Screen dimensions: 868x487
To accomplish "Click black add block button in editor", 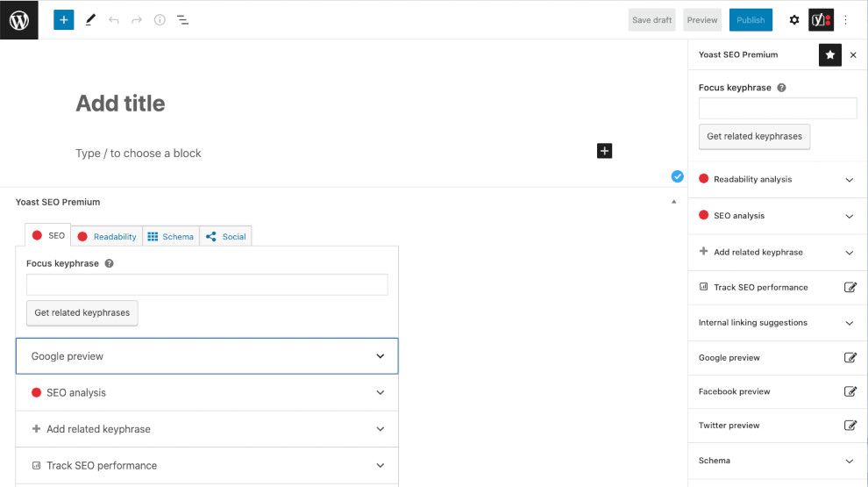I will pyautogui.click(x=604, y=151).
